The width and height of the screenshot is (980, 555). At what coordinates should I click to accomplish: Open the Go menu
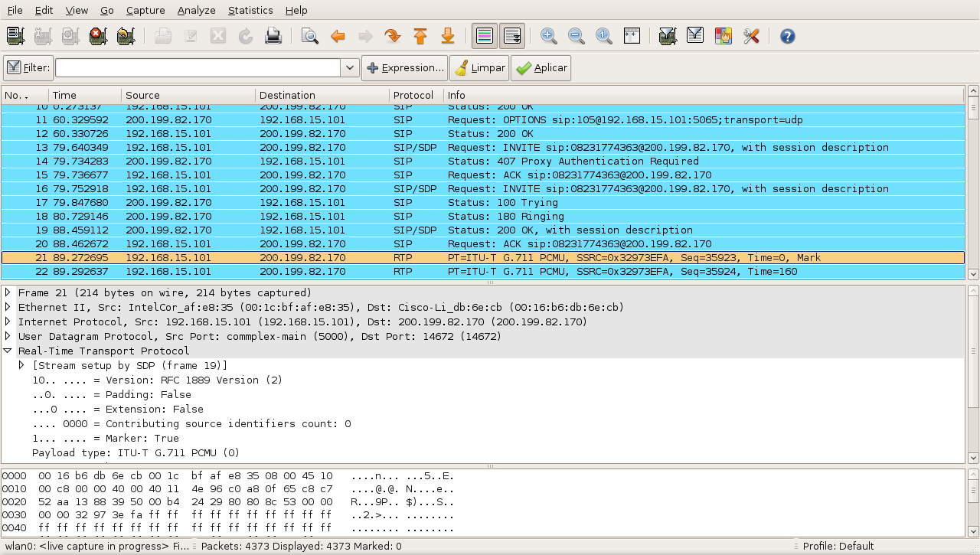coord(107,10)
